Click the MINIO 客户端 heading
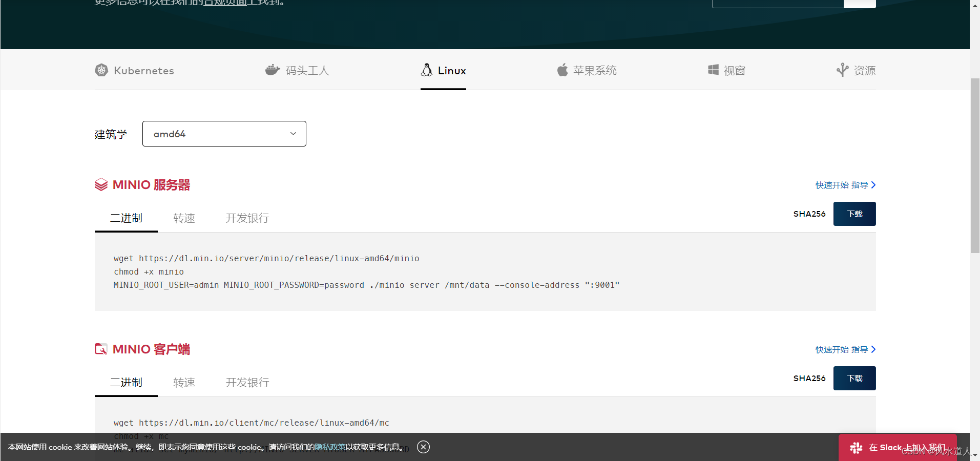Screen dimensions: 980x461 [151, 349]
